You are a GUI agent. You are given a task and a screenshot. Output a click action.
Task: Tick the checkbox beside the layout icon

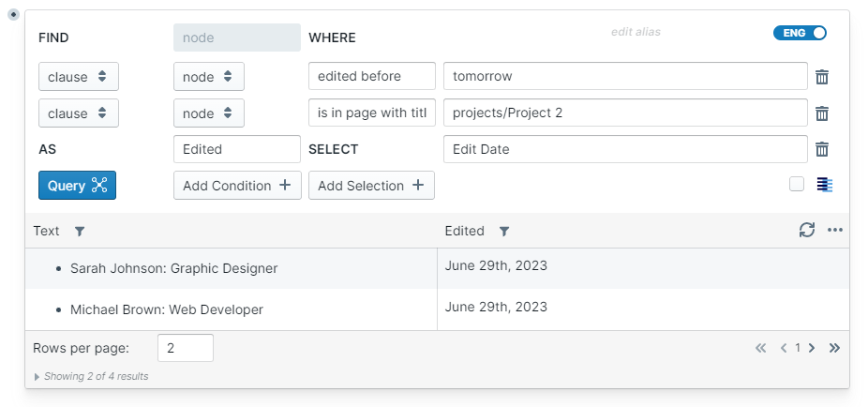pyautogui.click(x=797, y=185)
